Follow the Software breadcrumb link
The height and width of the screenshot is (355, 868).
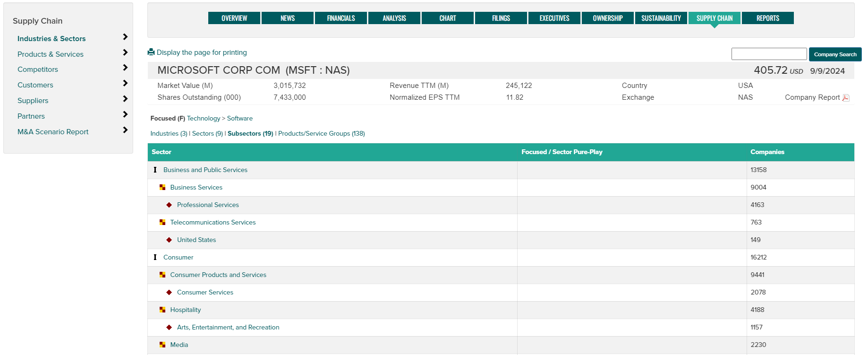240,118
